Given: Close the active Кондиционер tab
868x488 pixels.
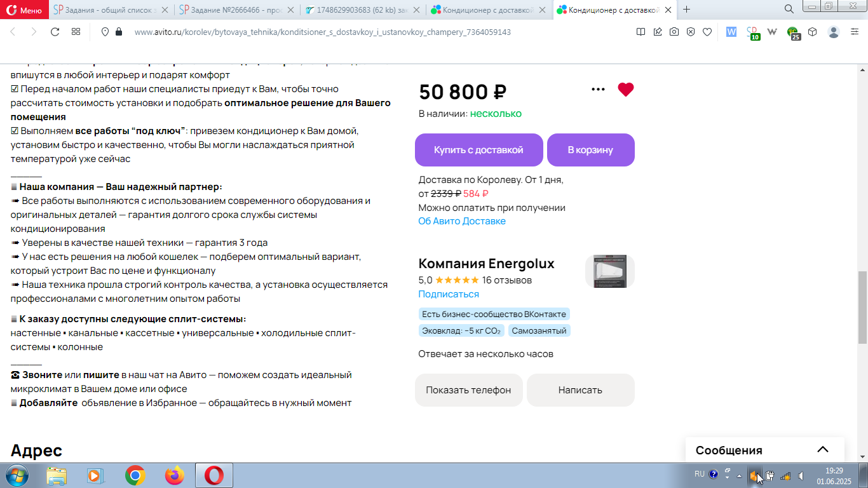Looking at the screenshot, I should tap(668, 10).
